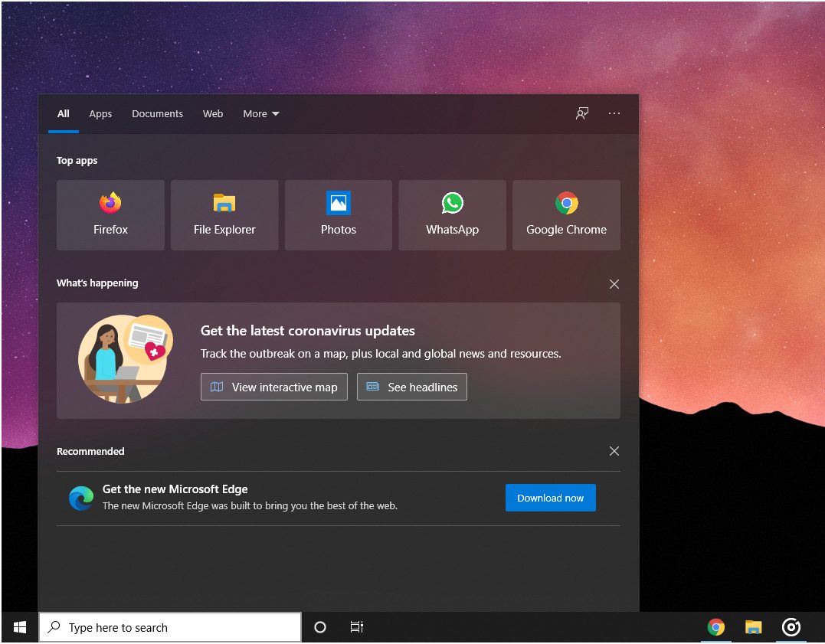Switch to the Documents tab
The width and height of the screenshot is (825, 644).
[157, 113]
